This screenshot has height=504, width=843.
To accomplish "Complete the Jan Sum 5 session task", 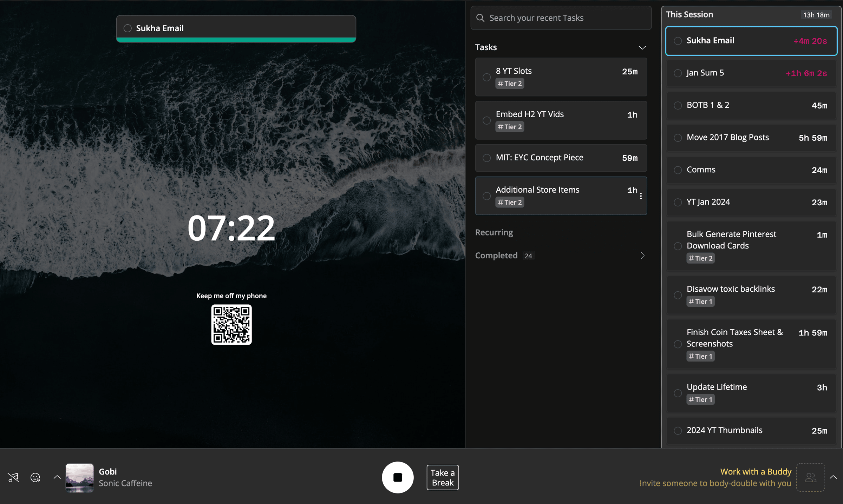I will click(x=678, y=73).
